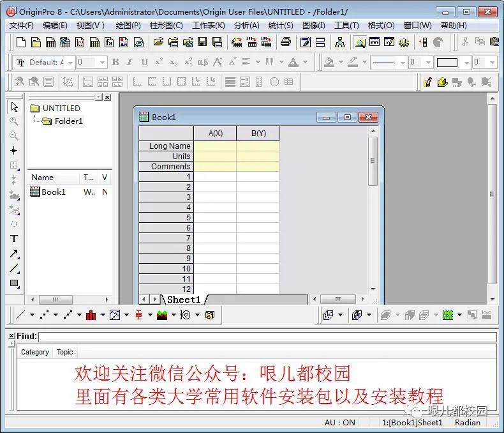Open an existing project file icon
Viewport: 504px width, 433px height.
158,42
